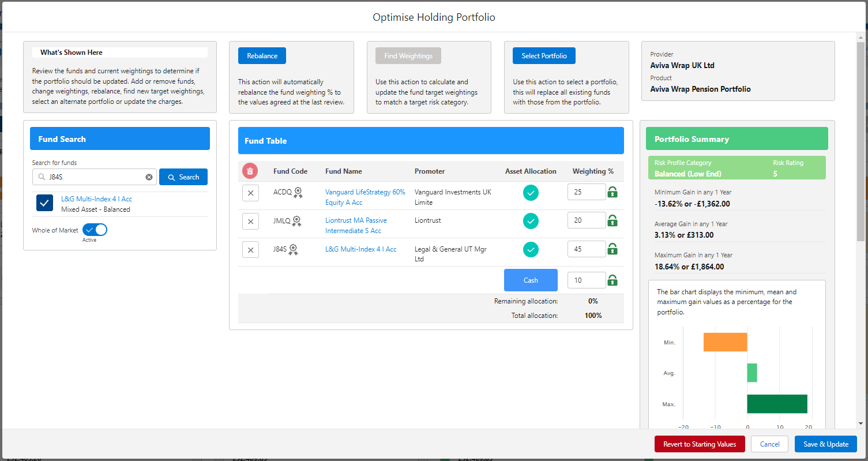The height and width of the screenshot is (461, 868).
Task: Click the Cash button
Action: [x=531, y=280]
